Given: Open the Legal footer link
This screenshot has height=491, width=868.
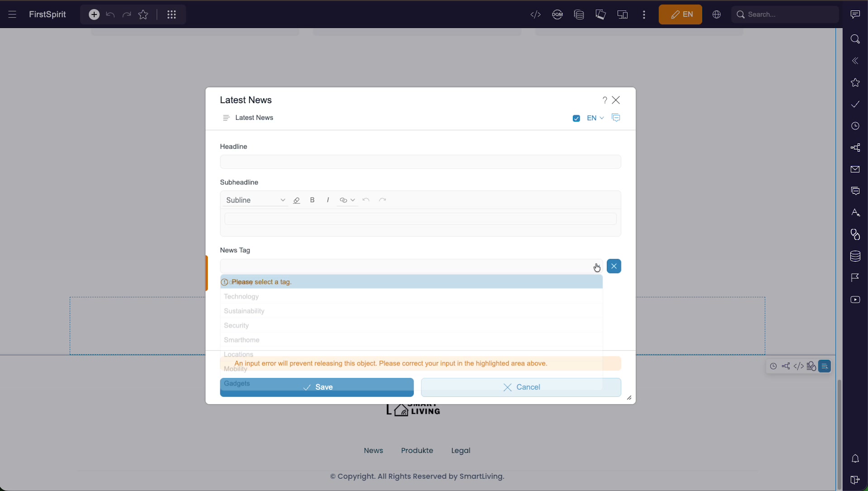Looking at the screenshot, I should [x=461, y=451].
